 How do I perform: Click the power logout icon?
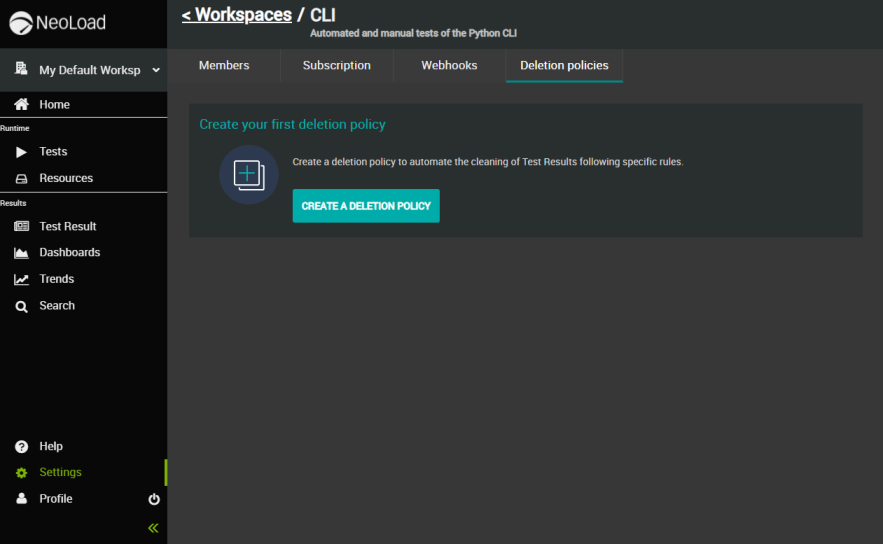point(154,499)
